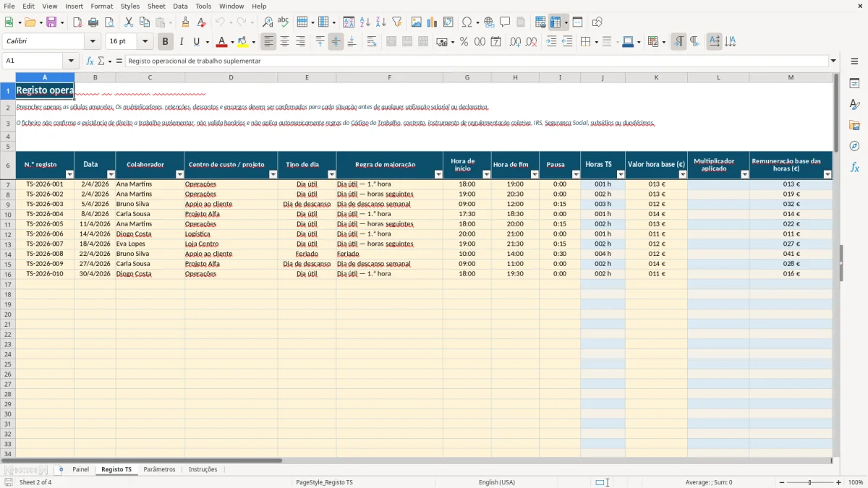Click the Clear Direct Formatting icon
Viewport: 868px width, 488px height.
tap(201, 22)
